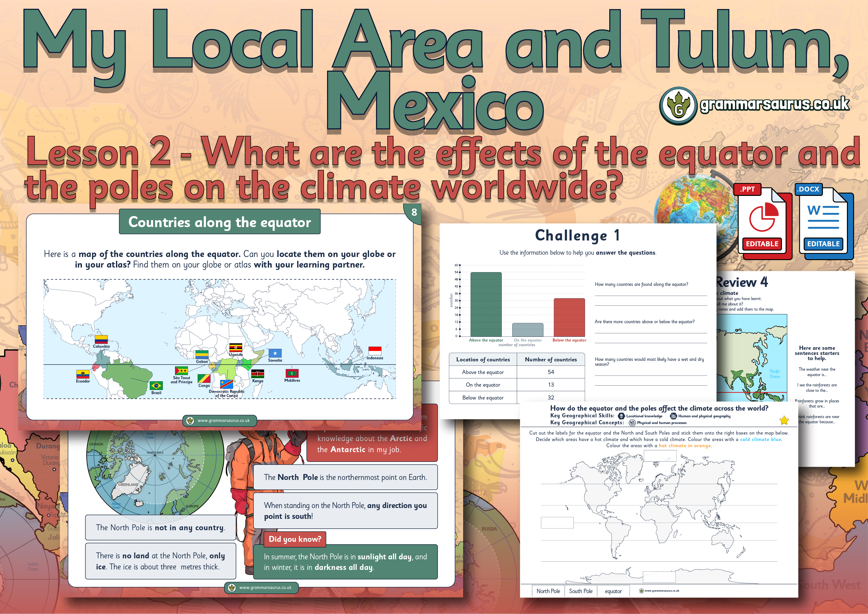Click the Somalia flag icon

275,353
